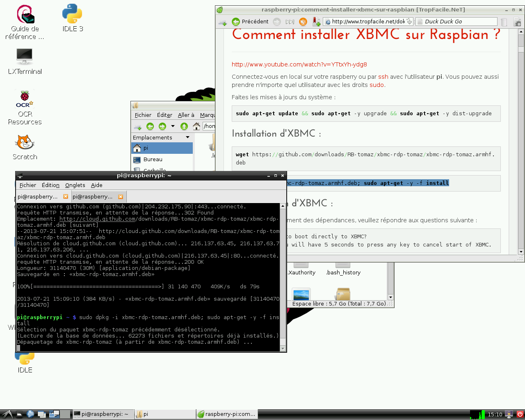Click the browser vertical scrollbar thumb
This screenshot has width=525, height=420.
point(521,49)
